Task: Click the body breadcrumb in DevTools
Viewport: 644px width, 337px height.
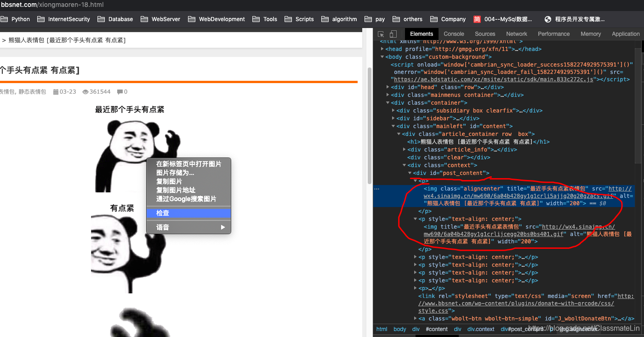Action: point(400,329)
